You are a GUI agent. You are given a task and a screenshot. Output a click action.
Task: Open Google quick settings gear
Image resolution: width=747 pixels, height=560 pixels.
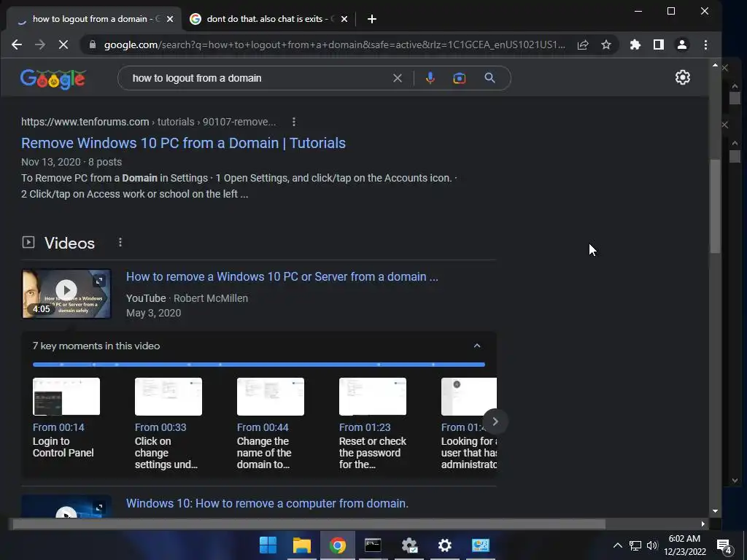[x=683, y=77]
